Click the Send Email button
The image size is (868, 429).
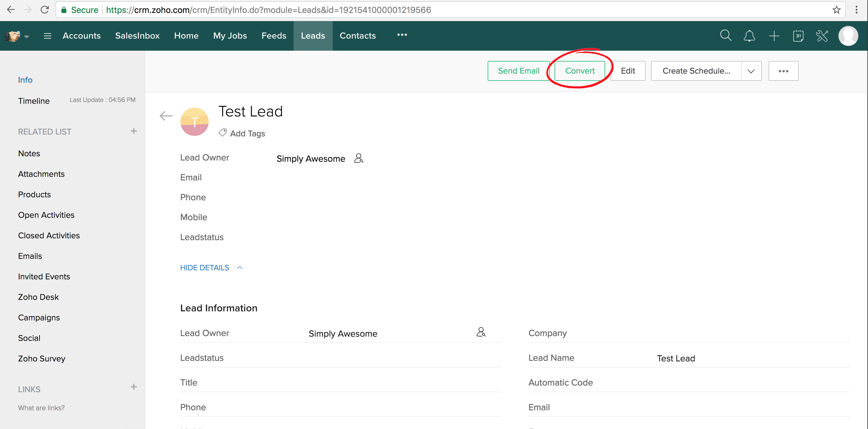click(x=518, y=71)
